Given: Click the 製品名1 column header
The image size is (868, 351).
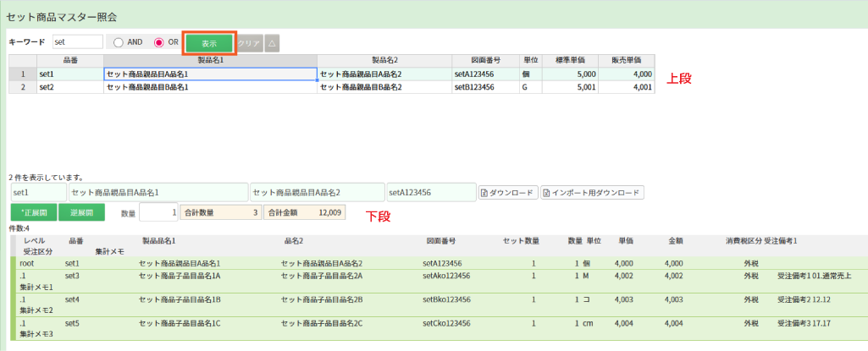Looking at the screenshot, I should pos(210,61).
